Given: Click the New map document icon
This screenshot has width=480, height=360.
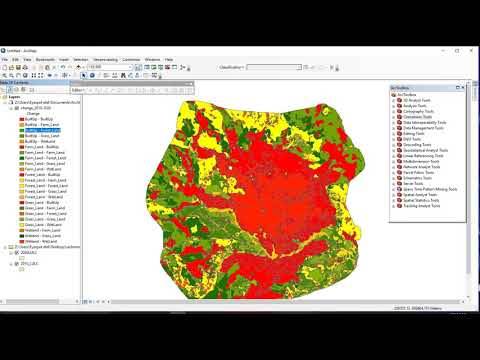Looking at the screenshot, I should pos(5,67).
